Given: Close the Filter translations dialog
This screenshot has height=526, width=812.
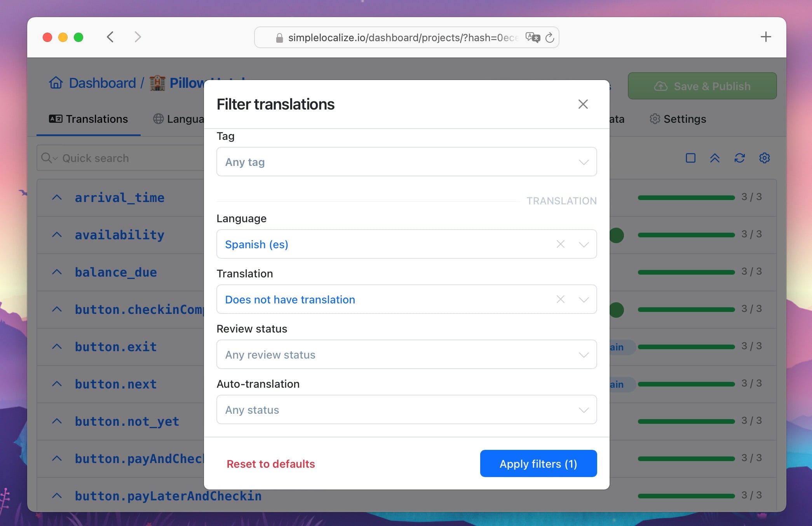Looking at the screenshot, I should pos(583,104).
